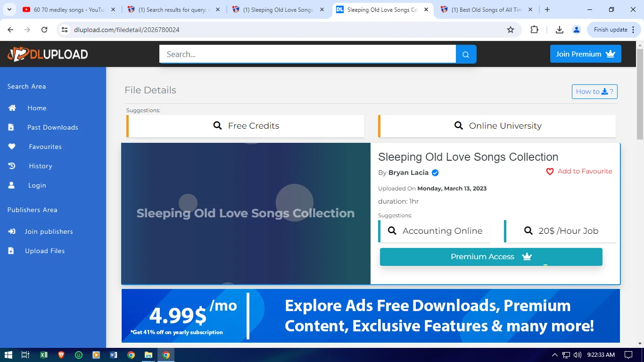Open the Chrome downloads icon

tap(560, 30)
